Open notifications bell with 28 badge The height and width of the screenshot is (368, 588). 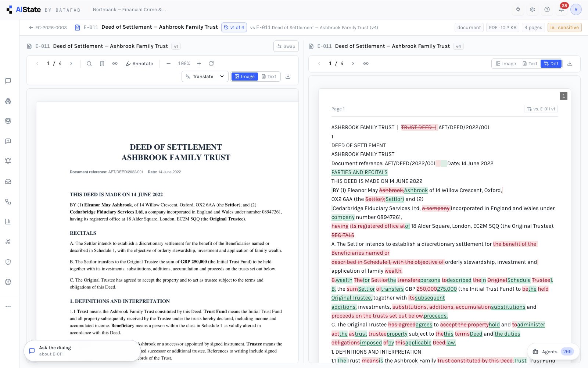[x=562, y=10]
